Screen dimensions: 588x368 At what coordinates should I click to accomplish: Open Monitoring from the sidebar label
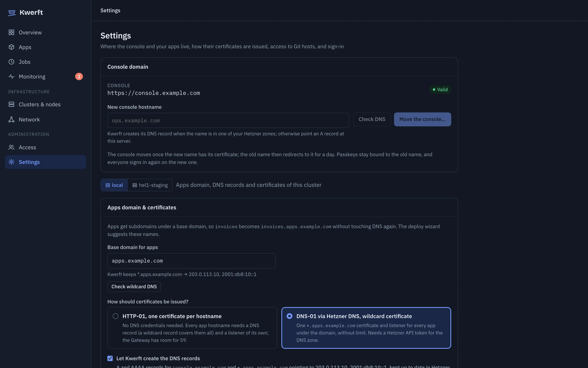pyautogui.click(x=32, y=77)
